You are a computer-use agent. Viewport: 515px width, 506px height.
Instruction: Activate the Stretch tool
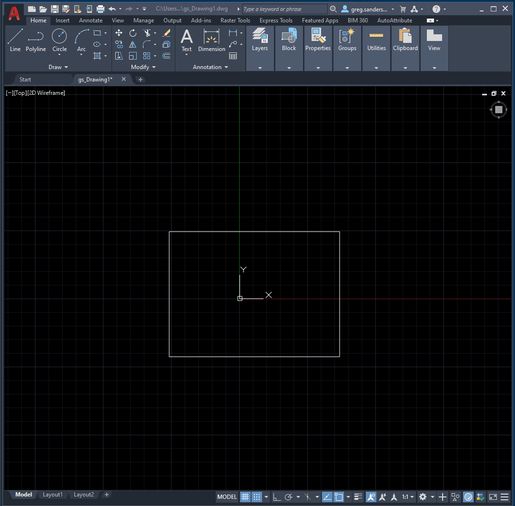click(x=119, y=56)
